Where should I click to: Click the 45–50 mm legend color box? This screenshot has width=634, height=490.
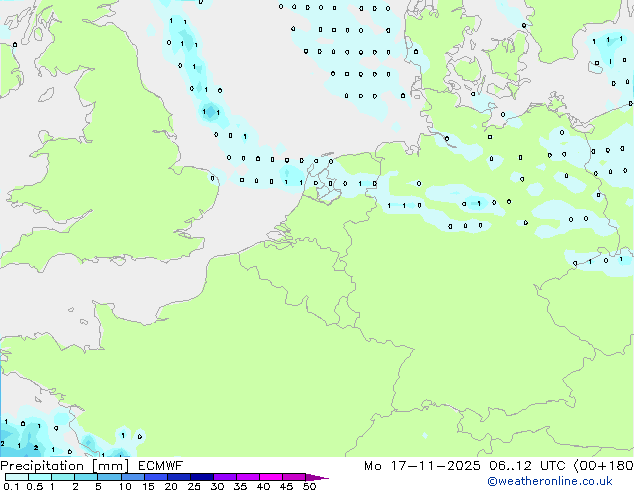294,477
